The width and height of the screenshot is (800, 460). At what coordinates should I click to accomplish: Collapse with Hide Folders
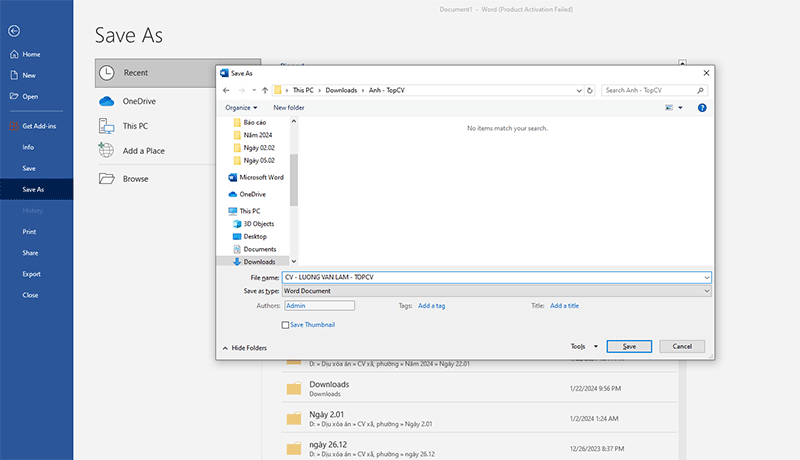coord(245,348)
